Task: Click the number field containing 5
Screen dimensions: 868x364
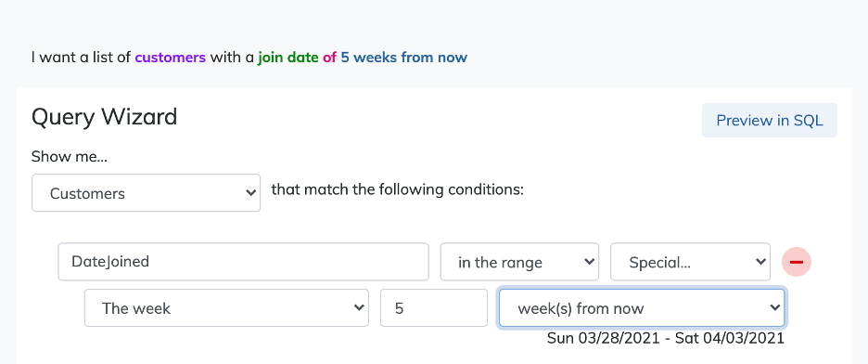Action: tap(433, 307)
